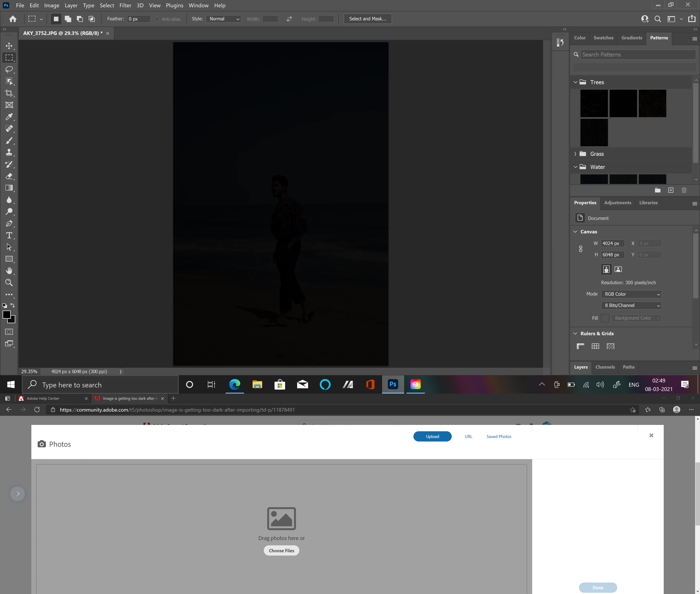Image resolution: width=700 pixels, height=594 pixels.
Task: Click the Search Patterns input field
Action: [x=638, y=54]
